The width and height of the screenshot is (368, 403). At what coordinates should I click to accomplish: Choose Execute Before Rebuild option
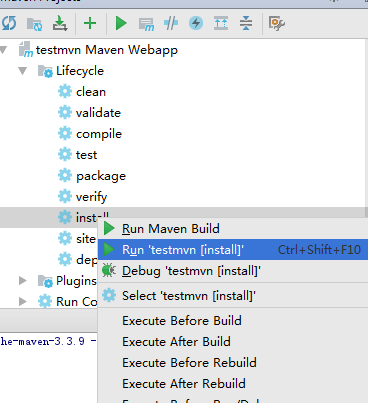[x=233, y=363]
